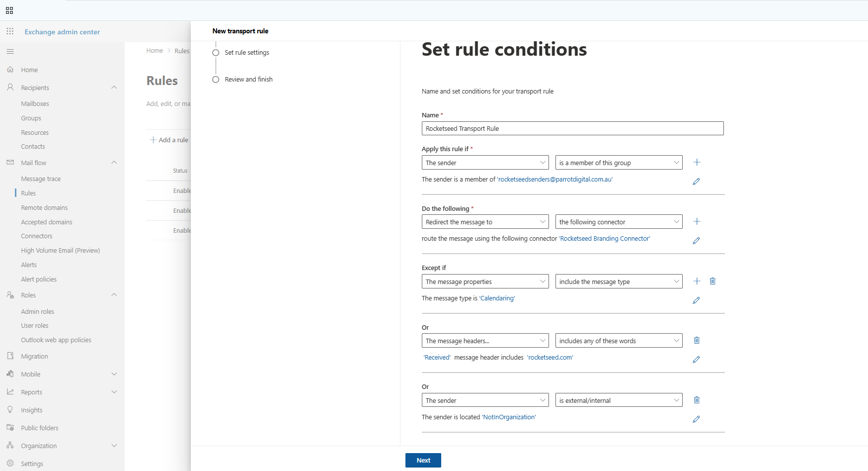The width and height of the screenshot is (868, 471).
Task: Click the app launcher waffle icon
Action: coord(10,31)
